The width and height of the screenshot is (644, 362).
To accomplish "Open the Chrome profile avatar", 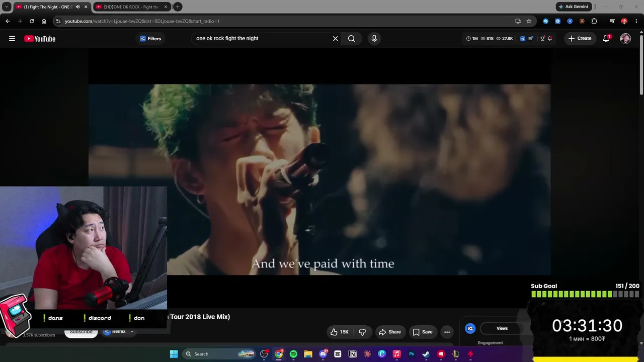I will (x=624, y=21).
